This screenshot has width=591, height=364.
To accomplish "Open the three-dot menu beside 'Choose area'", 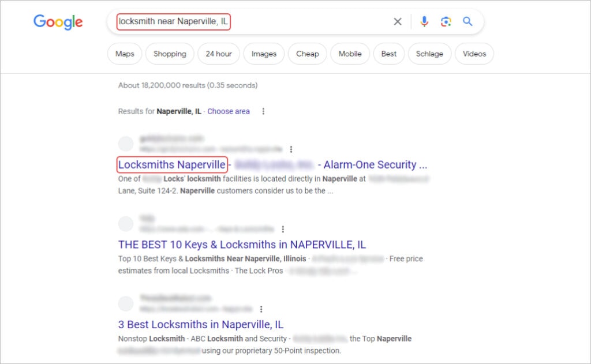I will pyautogui.click(x=263, y=111).
